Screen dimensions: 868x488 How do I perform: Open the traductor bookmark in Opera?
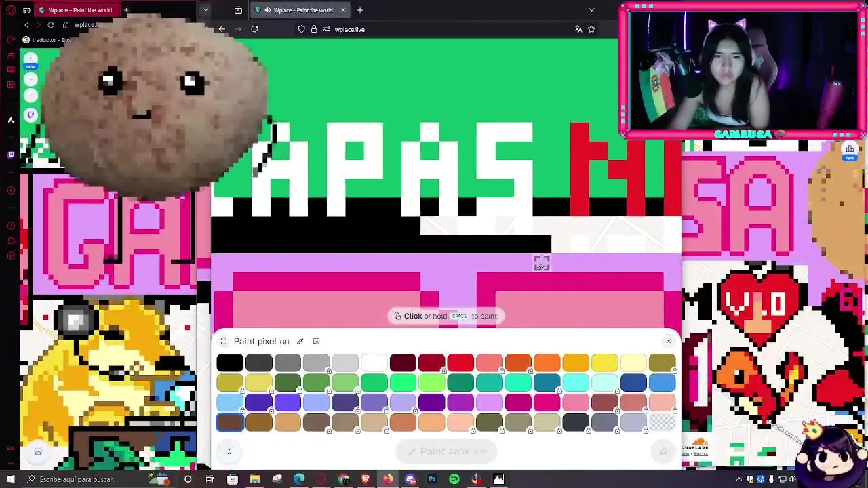[50, 40]
